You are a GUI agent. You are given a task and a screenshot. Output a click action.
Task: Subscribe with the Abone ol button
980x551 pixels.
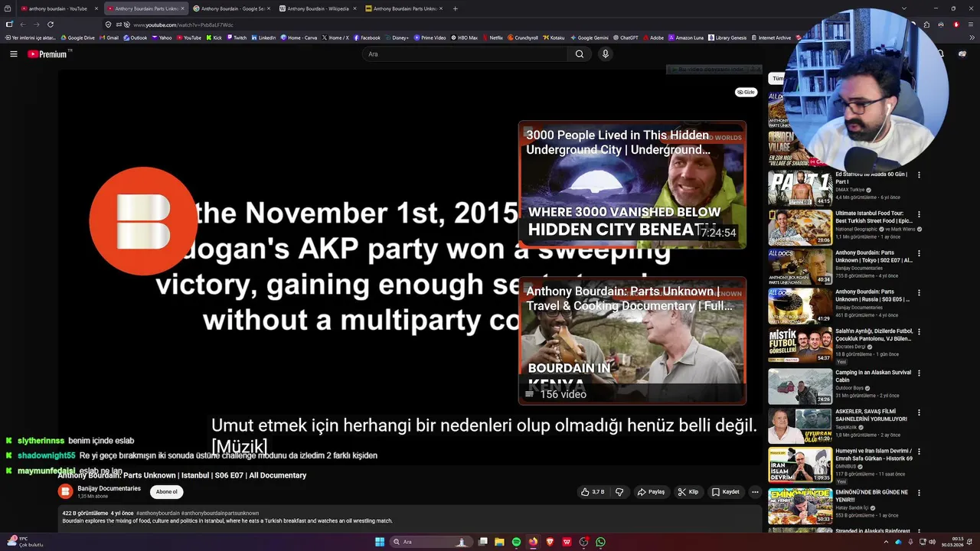coord(166,492)
